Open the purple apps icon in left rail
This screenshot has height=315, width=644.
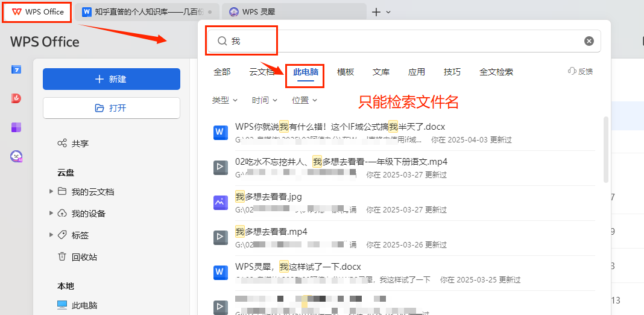coord(16,127)
